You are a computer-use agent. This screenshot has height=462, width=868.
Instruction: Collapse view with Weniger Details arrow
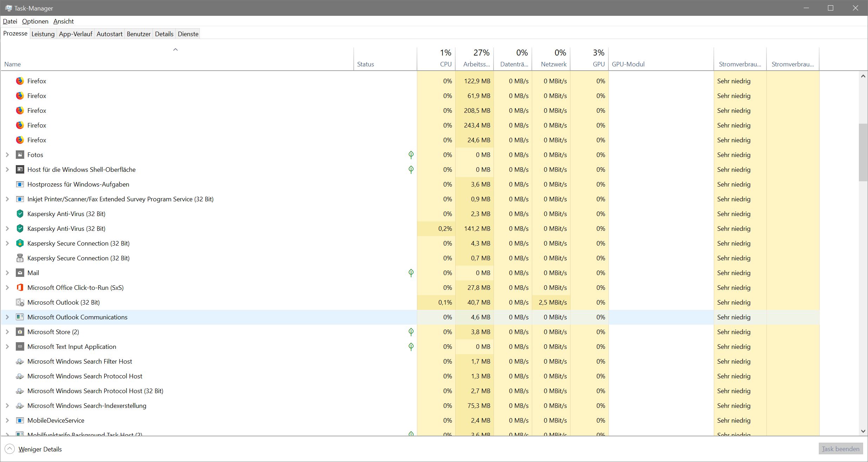(x=9, y=449)
